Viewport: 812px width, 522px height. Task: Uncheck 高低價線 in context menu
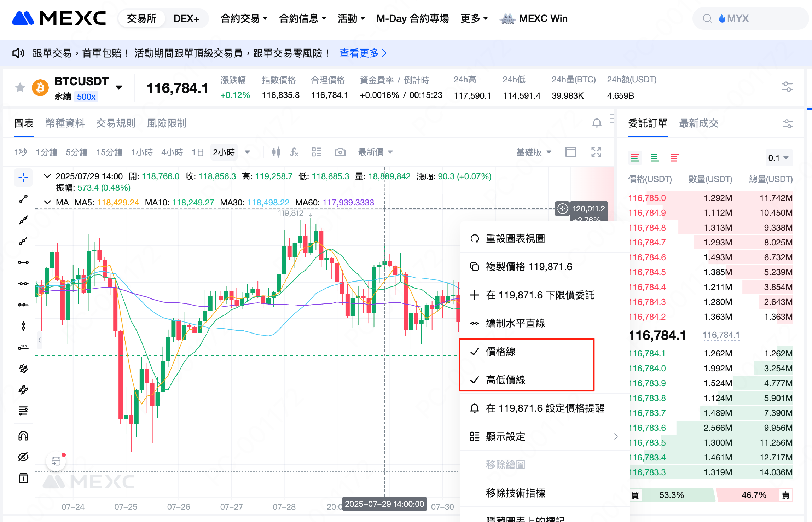[x=505, y=380]
